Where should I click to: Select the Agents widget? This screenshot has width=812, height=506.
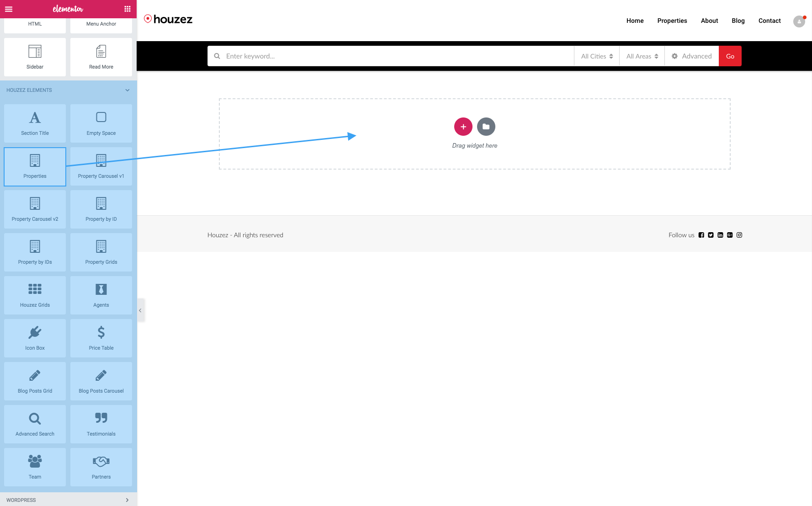(101, 295)
